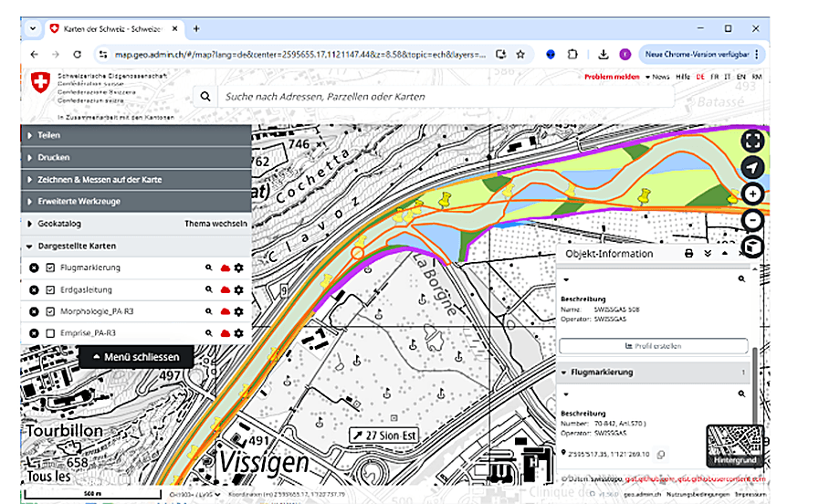Open settings gear for the Emprise_PA-R3 layer
819x504 pixels.
tap(238, 333)
